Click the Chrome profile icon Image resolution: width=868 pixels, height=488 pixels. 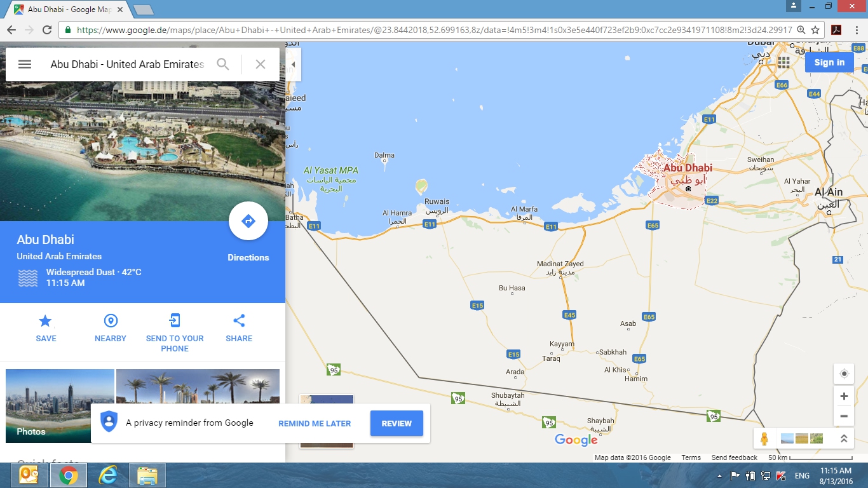pyautogui.click(x=792, y=6)
